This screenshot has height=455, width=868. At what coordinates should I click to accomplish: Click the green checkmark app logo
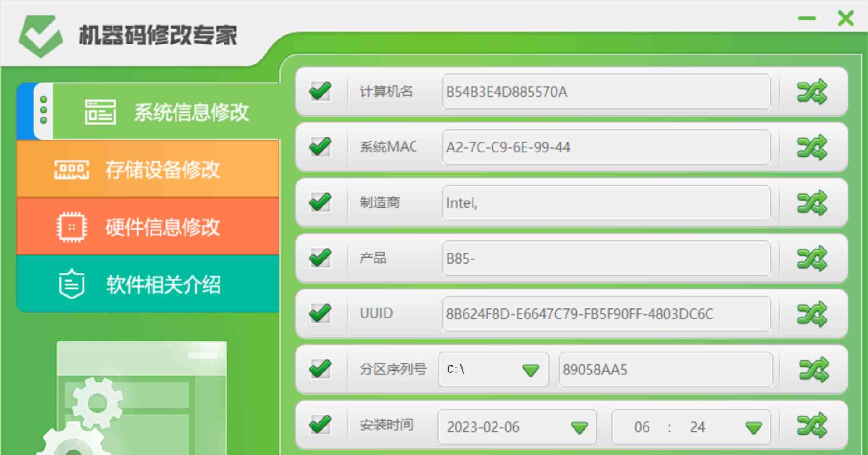[x=40, y=36]
